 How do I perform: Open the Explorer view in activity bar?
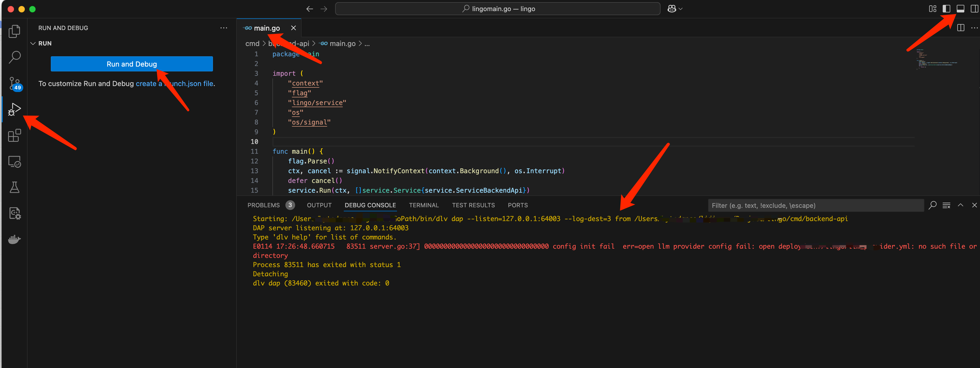coord(14,31)
